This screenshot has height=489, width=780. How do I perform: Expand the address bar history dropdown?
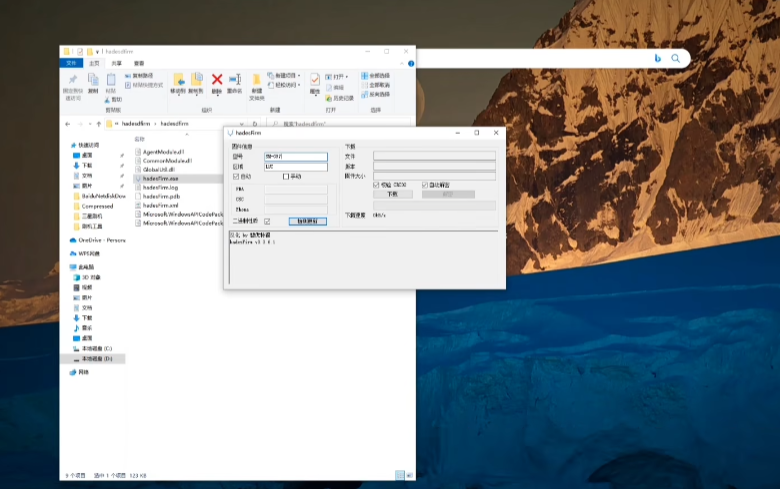[x=242, y=124]
